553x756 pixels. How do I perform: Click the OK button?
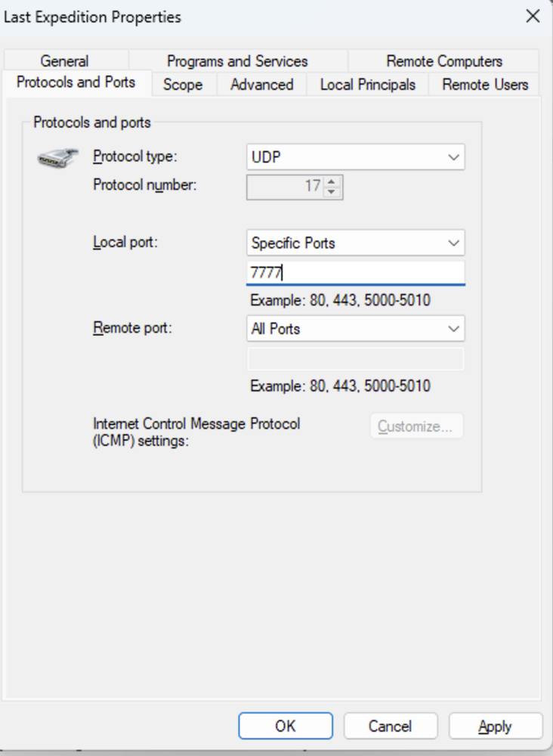coord(286,726)
